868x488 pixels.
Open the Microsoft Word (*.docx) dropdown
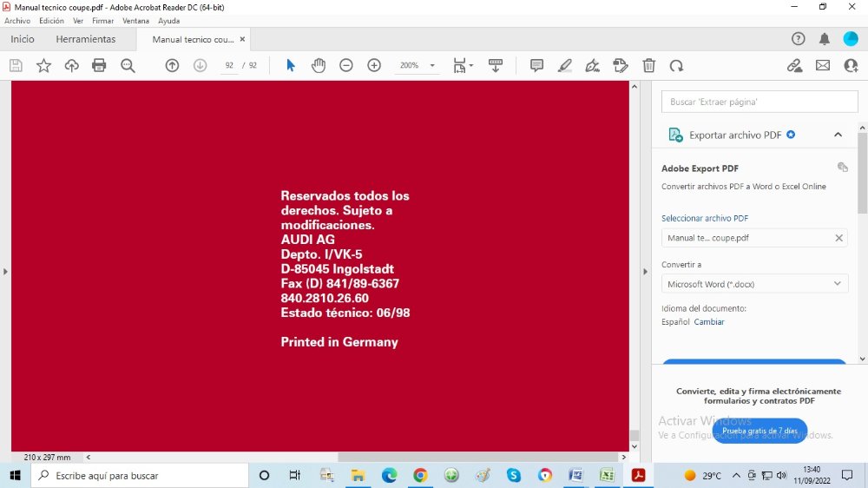(x=754, y=284)
